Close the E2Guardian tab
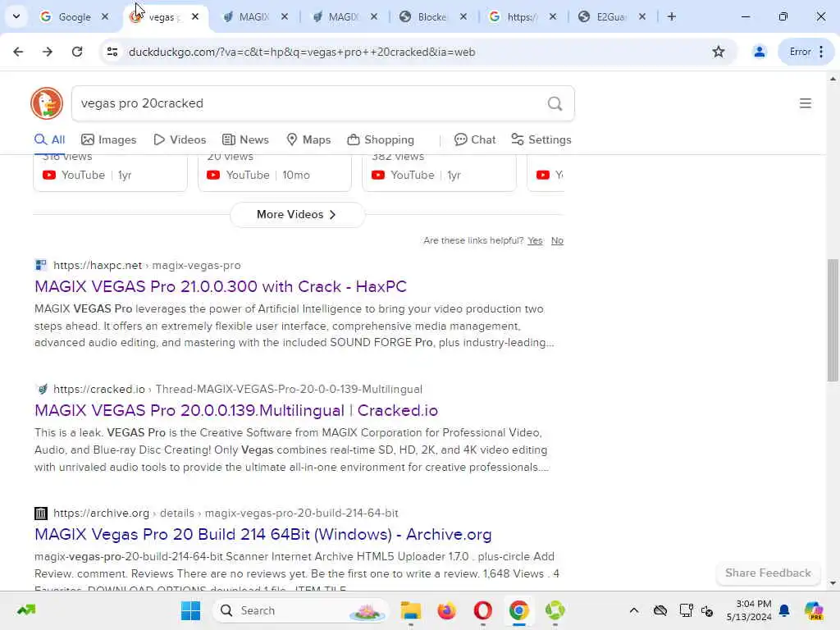This screenshot has height=630, width=840. click(x=641, y=16)
